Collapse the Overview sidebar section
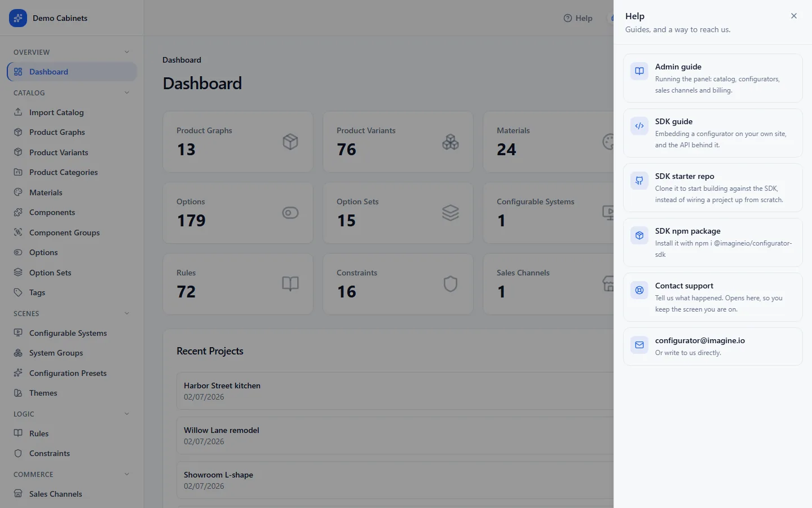The width and height of the screenshot is (812, 508). (127, 52)
